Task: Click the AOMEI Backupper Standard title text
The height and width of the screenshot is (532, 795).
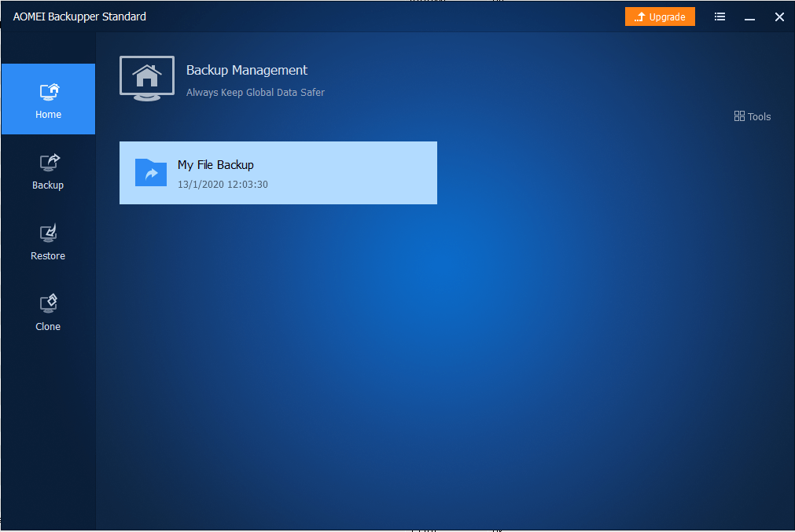Action: (x=79, y=17)
